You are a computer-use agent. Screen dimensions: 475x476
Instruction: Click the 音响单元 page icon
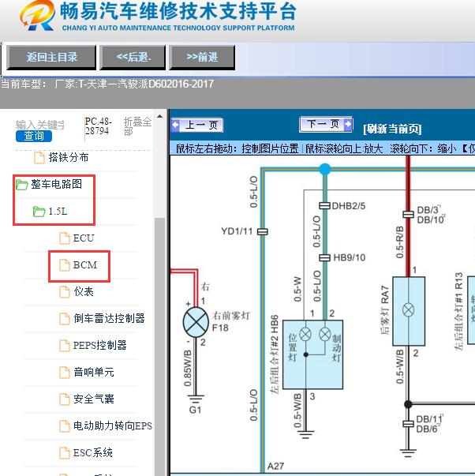(x=65, y=373)
